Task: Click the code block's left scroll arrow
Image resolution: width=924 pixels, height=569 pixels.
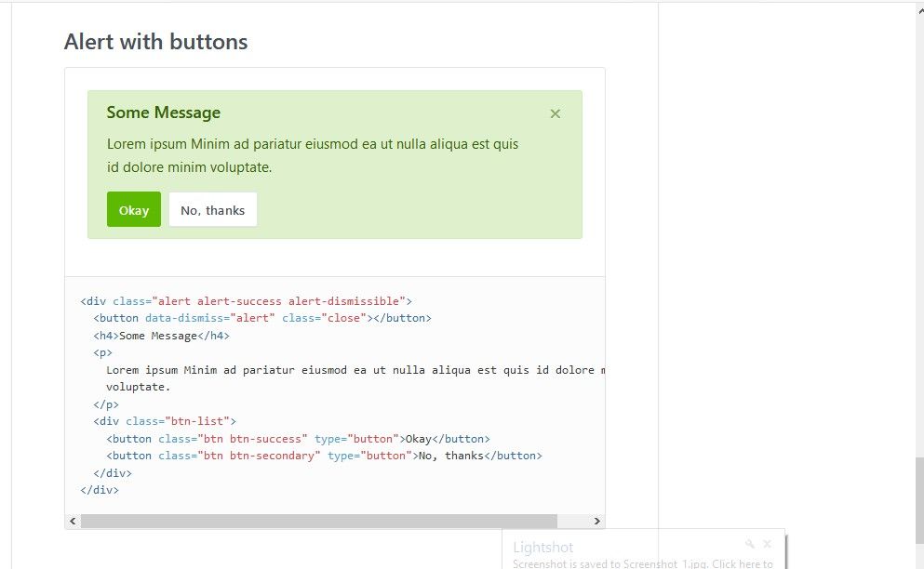Action: coord(73,521)
